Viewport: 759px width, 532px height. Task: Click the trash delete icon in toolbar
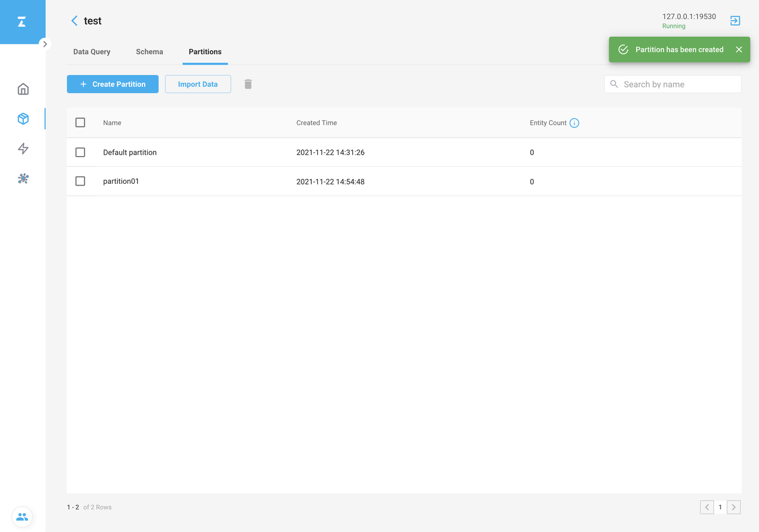[x=248, y=84]
